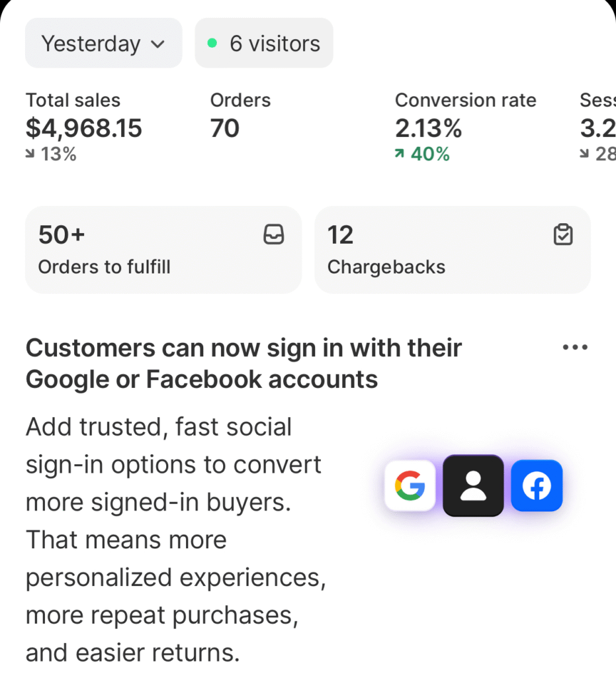Tap the 6 visitors live indicator
The image size is (616, 678).
[264, 44]
